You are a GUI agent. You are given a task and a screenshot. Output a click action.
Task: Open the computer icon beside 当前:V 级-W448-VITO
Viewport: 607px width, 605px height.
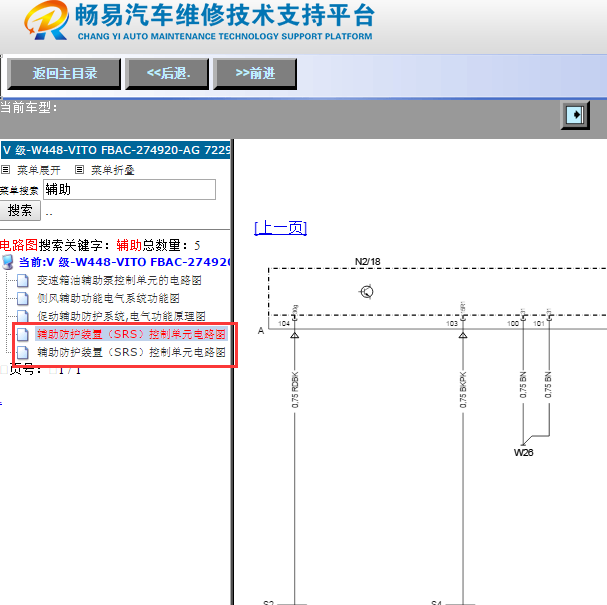click(x=7, y=262)
